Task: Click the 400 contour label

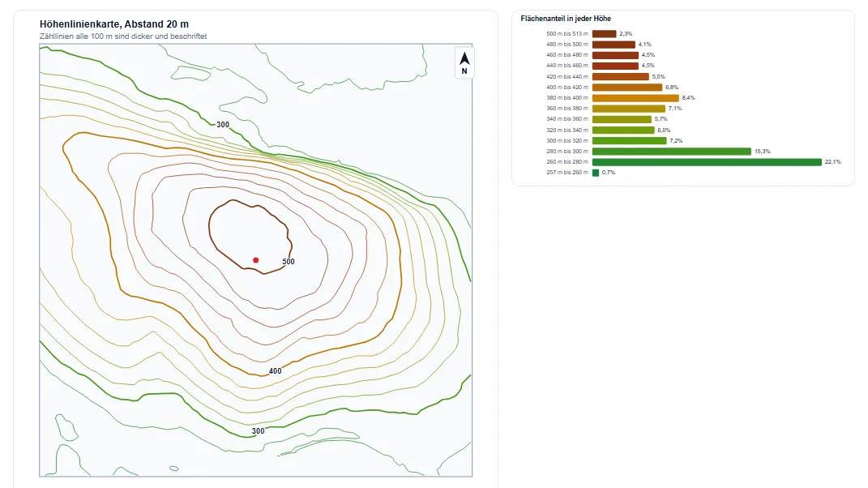Action: 275,371
